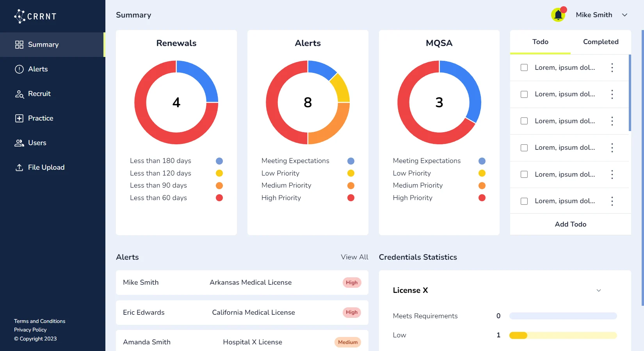Tick the last todo item checkbox

524,201
